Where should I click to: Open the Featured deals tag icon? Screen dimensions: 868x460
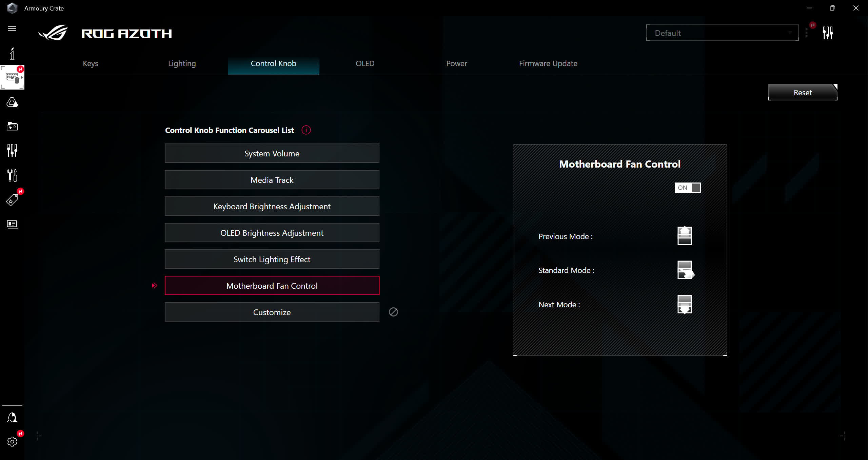[12, 200]
